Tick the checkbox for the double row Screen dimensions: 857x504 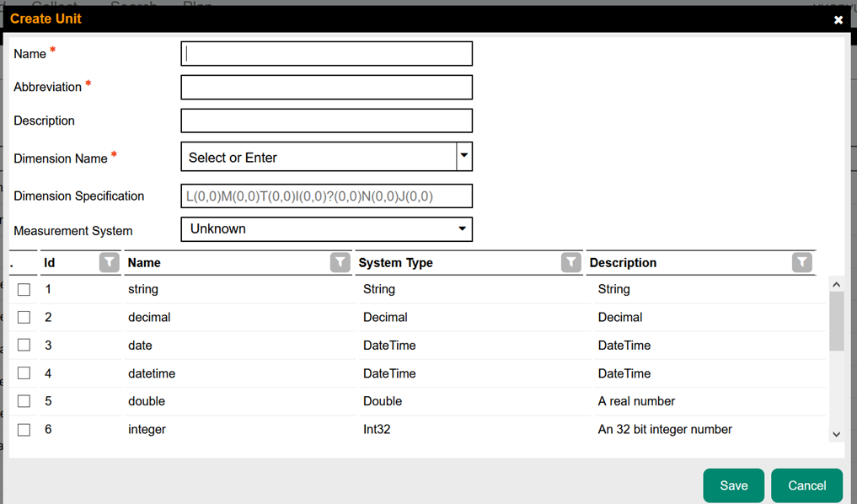(24, 401)
